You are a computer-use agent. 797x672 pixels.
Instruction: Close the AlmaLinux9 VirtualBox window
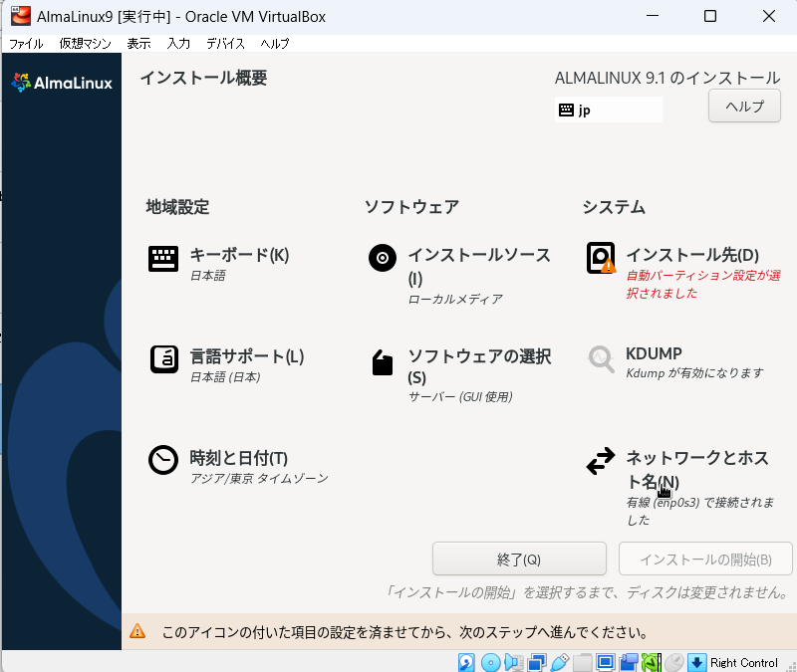(x=769, y=16)
